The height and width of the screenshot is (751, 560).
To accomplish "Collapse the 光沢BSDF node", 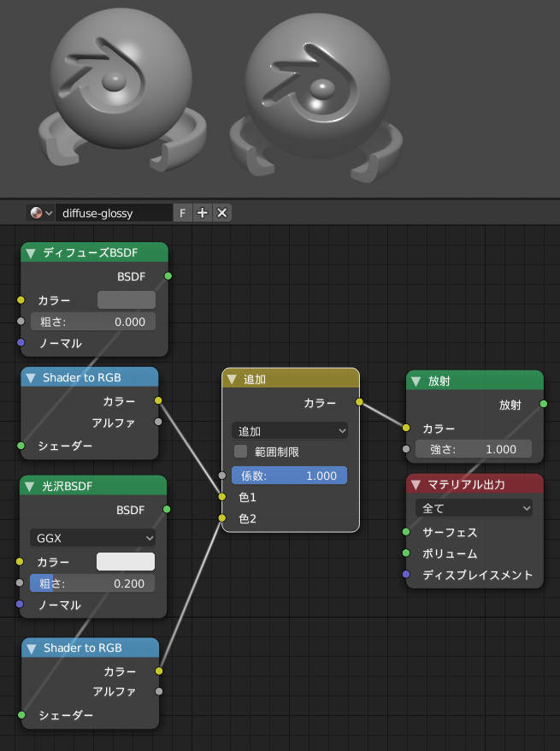I will pos(30,487).
